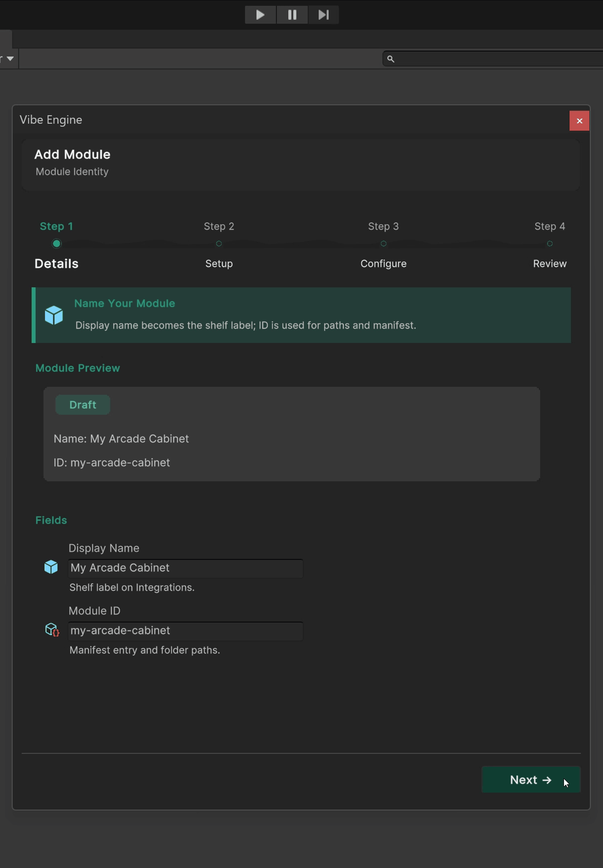Click the Draft status badge

83,405
